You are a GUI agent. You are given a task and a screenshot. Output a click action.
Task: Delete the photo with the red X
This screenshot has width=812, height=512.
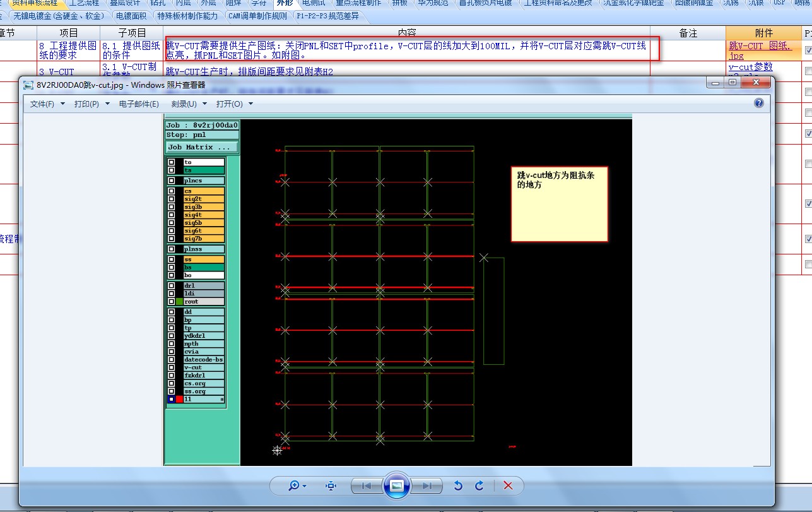coord(508,485)
